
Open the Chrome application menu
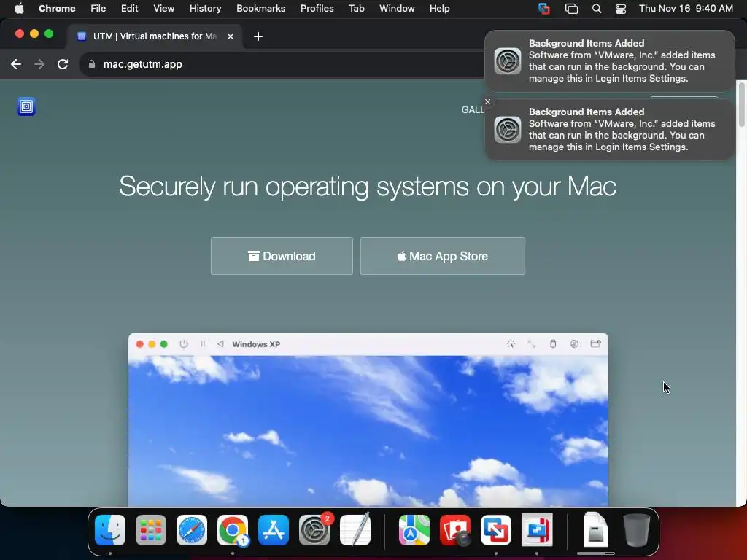pos(57,8)
